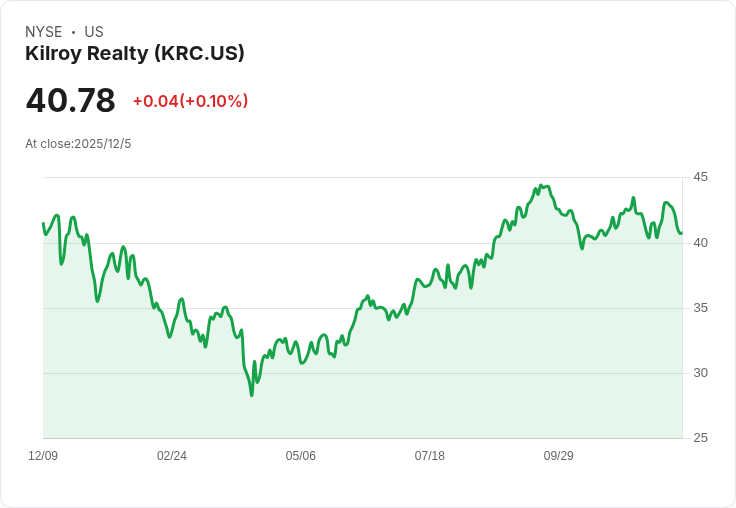Open the Kilroy Realty (KRC.US) title

135,54
